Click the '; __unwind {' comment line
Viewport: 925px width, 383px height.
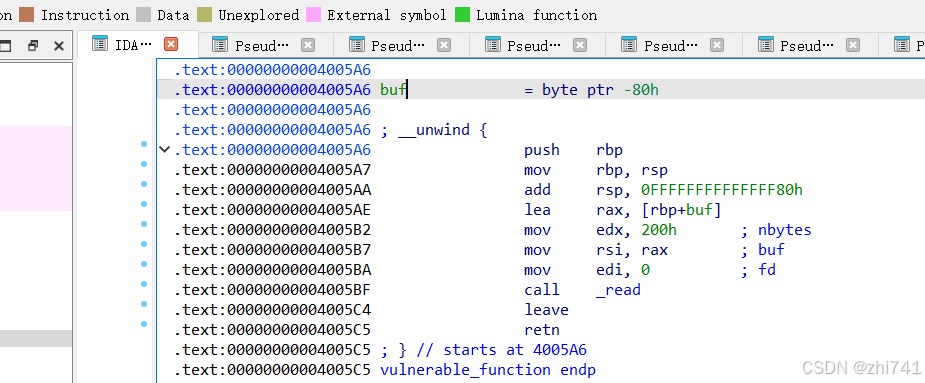pyautogui.click(x=434, y=130)
